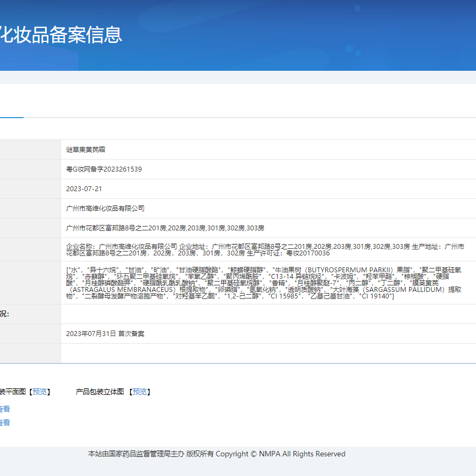Click the 2023年07月31日 首次备案 record
Image resolution: width=476 pixels, height=476 pixels.
tap(105, 334)
